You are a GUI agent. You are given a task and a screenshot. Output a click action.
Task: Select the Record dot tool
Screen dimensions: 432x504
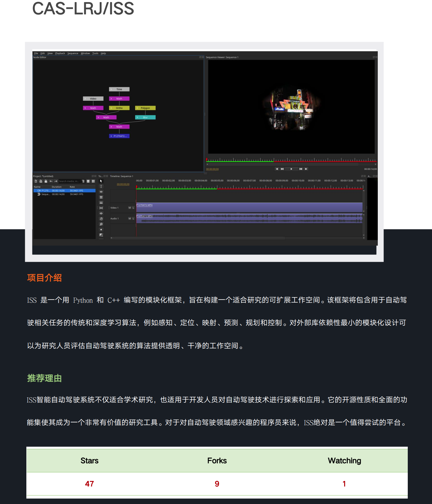101,230
